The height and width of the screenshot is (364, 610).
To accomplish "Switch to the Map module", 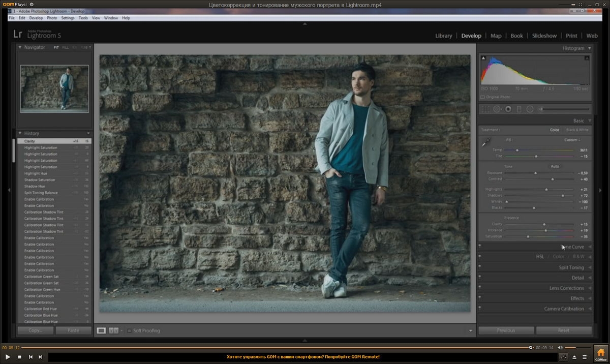I will click(x=496, y=36).
